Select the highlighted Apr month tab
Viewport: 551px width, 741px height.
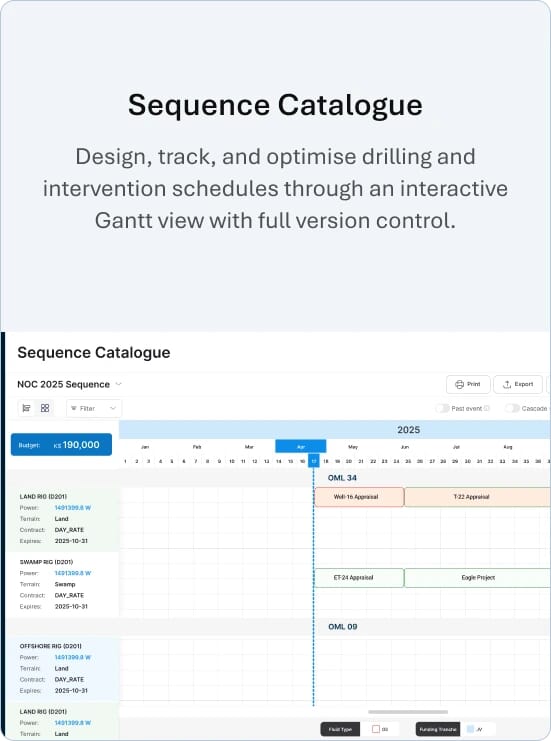pos(301,446)
